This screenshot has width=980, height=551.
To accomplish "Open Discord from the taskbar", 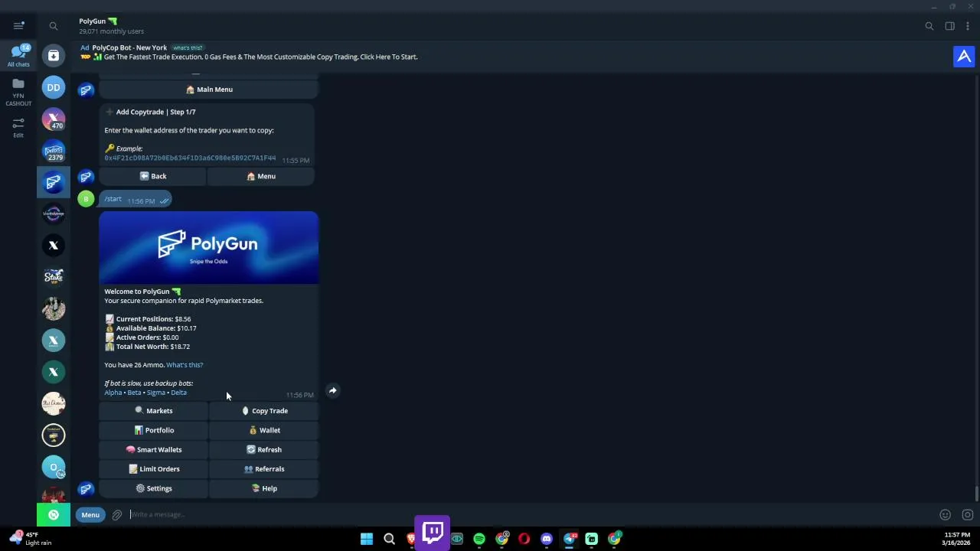I will point(547,539).
